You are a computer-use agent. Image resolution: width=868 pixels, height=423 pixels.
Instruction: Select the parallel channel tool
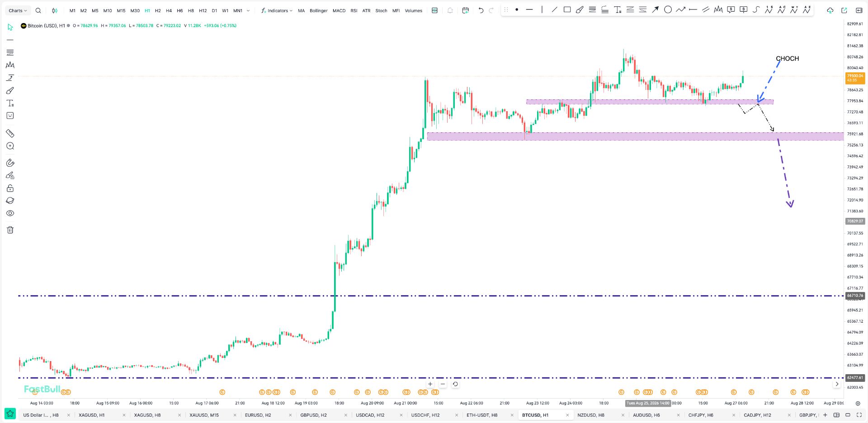706,9
